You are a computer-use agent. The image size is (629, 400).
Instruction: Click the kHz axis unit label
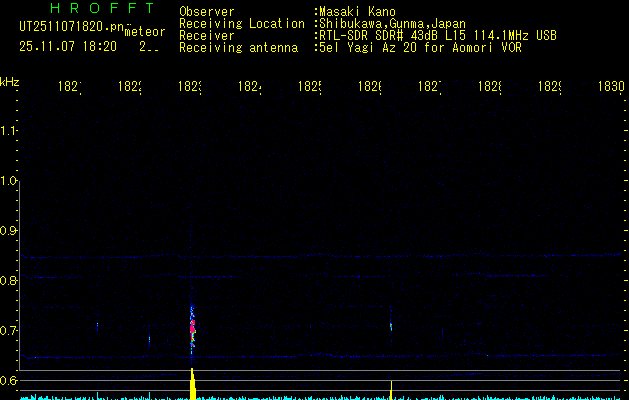(10, 81)
